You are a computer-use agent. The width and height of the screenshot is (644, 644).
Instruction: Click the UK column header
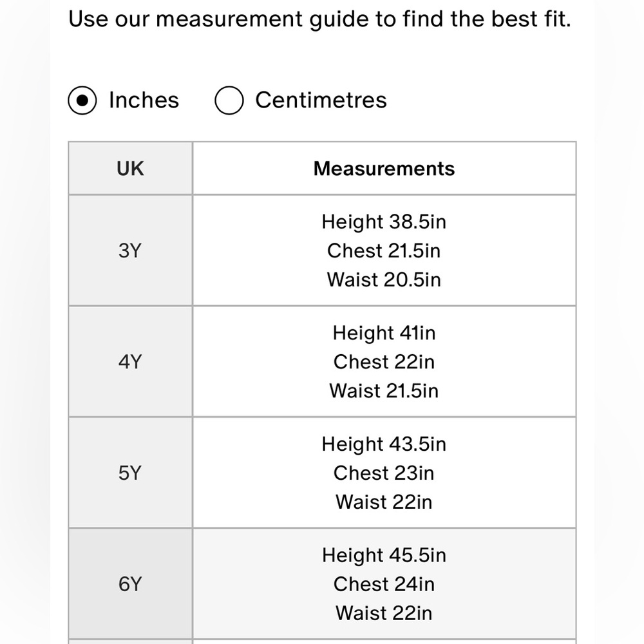[130, 168]
